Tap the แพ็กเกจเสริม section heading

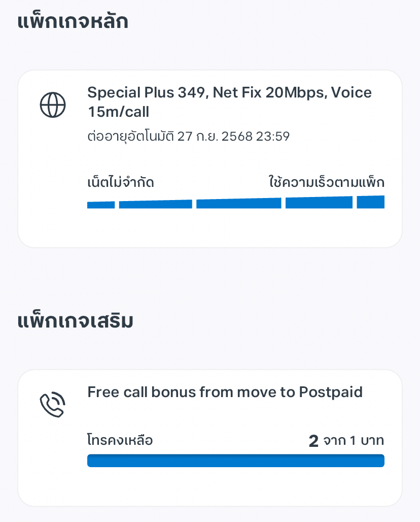tap(75, 321)
